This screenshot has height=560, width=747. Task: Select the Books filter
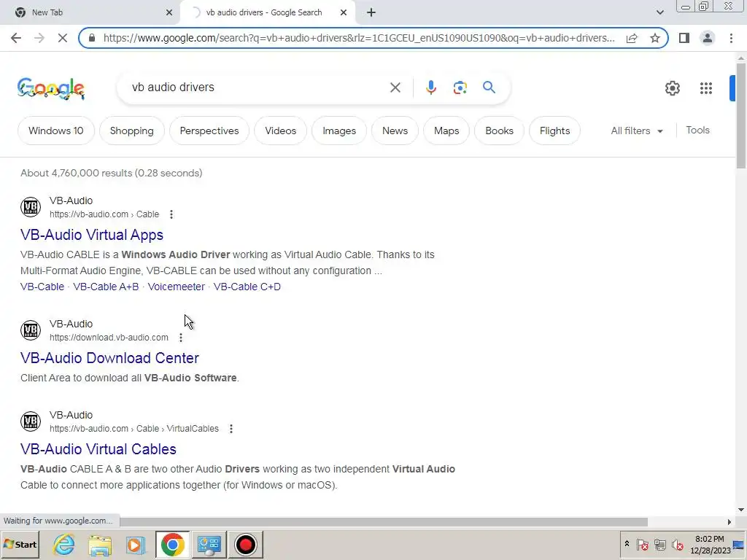point(499,131)
